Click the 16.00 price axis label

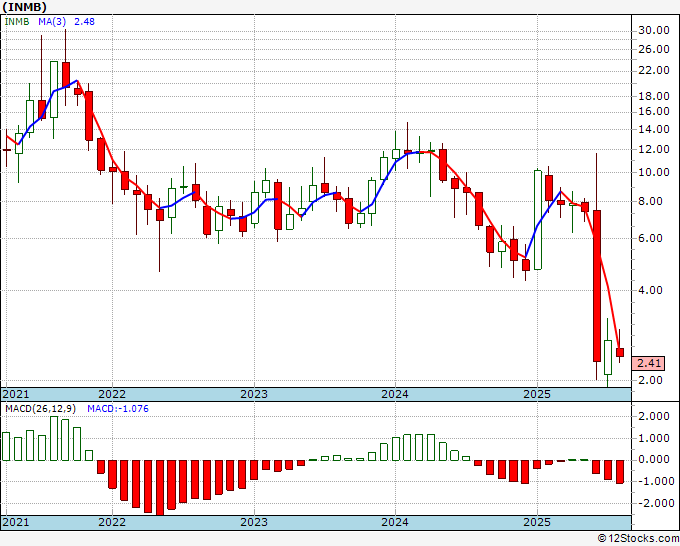[x=654, y=111]
